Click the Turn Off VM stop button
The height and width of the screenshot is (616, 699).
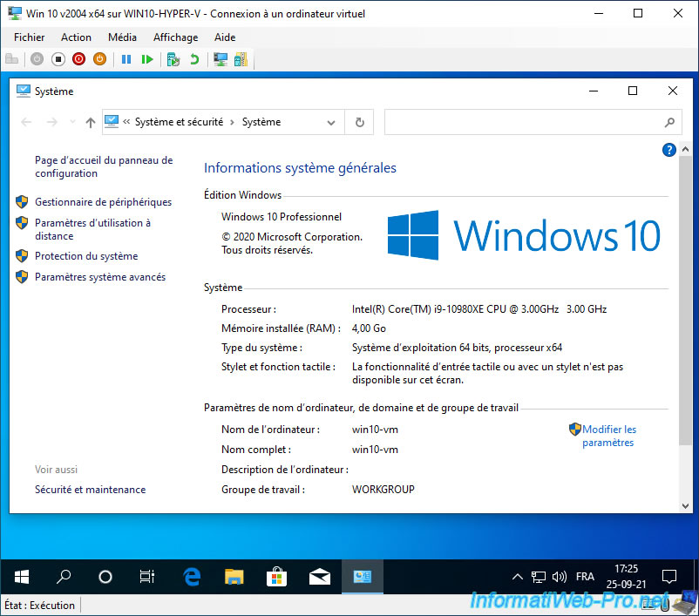58,59
